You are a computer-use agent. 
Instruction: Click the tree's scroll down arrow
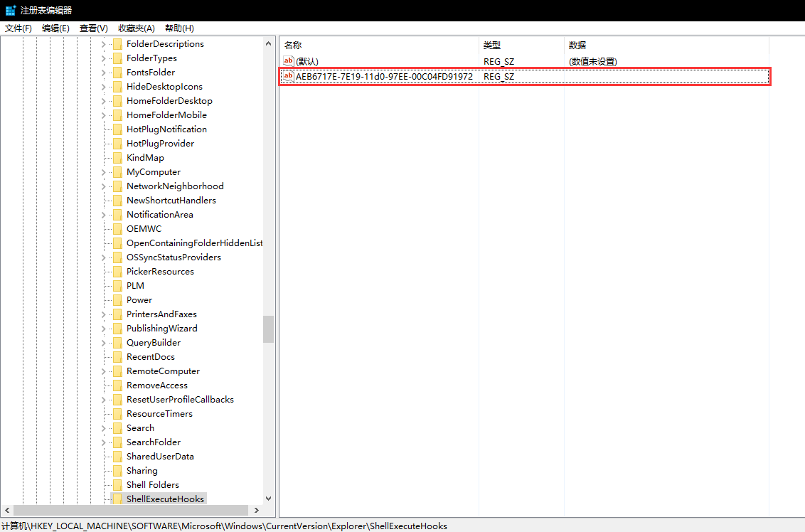269,499
